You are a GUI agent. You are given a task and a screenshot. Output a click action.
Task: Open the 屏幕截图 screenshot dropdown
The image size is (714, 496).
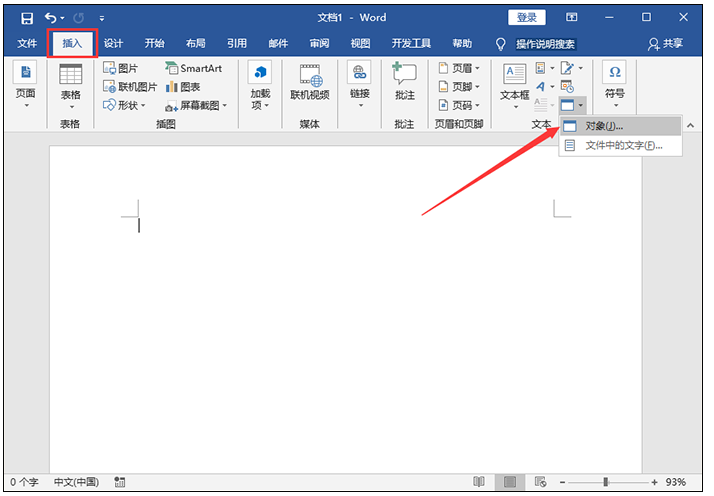[196, 106]
